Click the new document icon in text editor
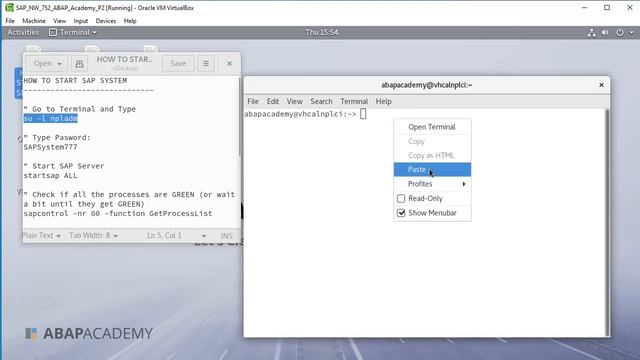Viewport: 640px width, 360px height. [x=79, y=64]
